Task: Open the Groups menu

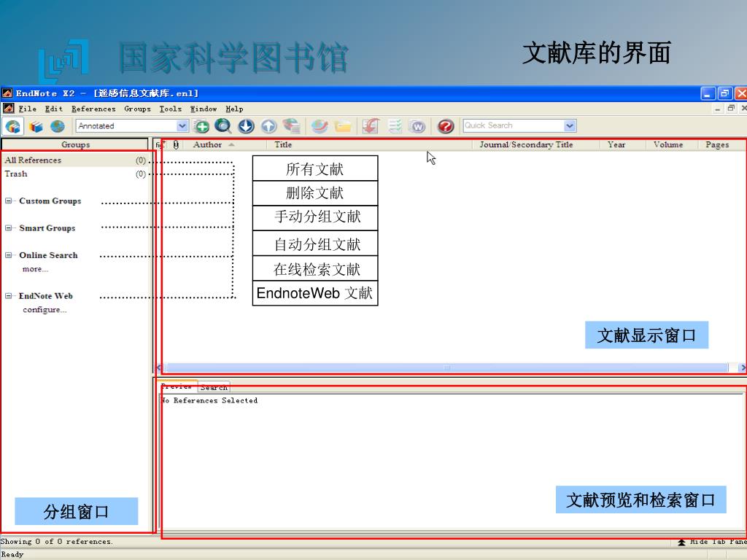Action: pos(137,109)
